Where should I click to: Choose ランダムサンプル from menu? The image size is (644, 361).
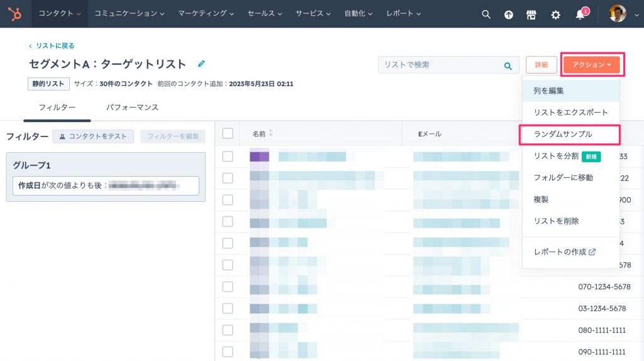tap(570, 135)
